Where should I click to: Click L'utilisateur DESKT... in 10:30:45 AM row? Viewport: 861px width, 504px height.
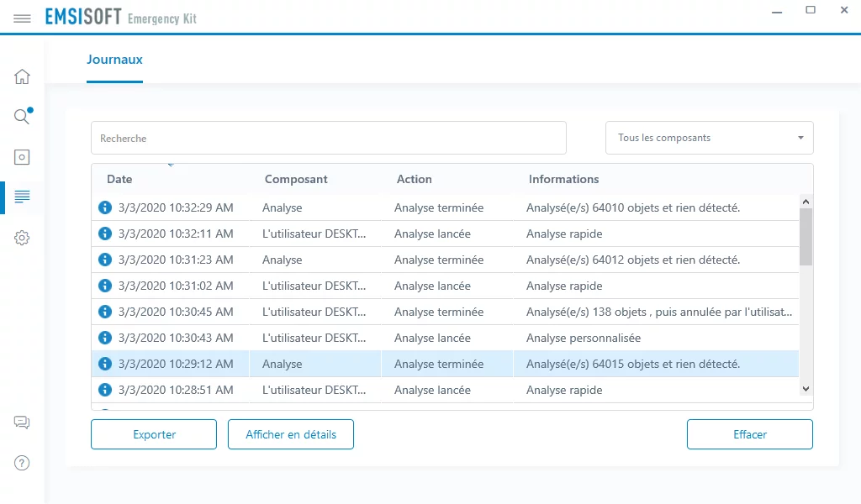(x=314, y=312)
